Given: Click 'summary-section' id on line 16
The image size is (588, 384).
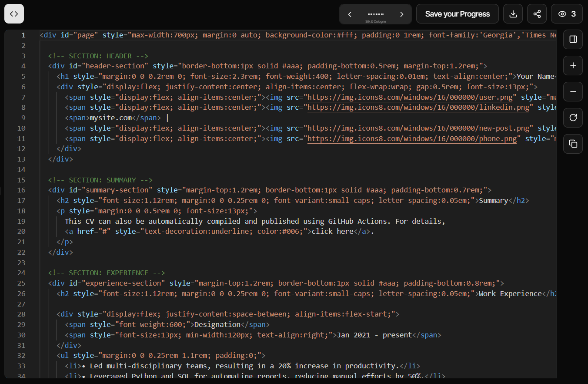Looking at the screenshot, I should tap(117, 190).
